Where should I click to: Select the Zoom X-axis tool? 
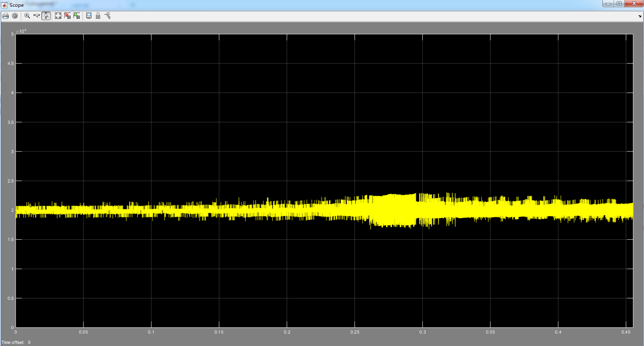[37, 16]
